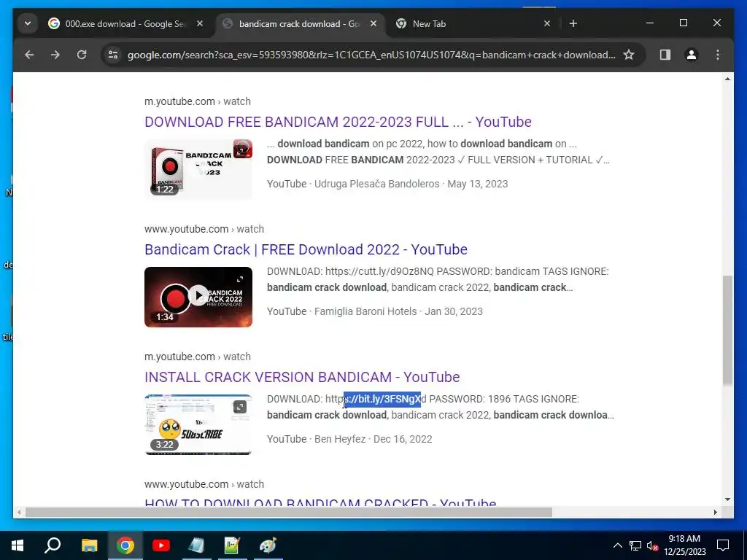Click the vertical scrollbar up arrow
Viewport: 747px width, 560px height.
click(x=727, y=79)
